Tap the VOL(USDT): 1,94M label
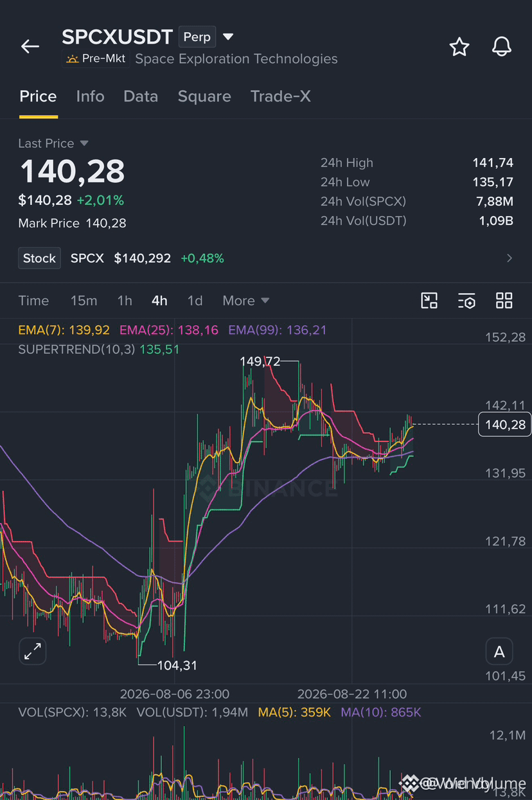Viewport: 532px width, 800px height. 192,712
